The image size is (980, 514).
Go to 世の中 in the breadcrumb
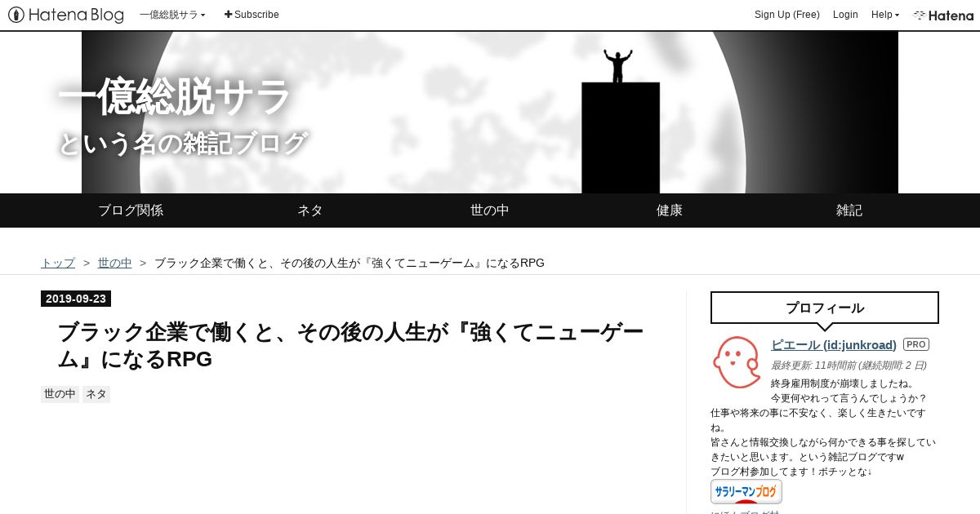click(x=114, y=263)
